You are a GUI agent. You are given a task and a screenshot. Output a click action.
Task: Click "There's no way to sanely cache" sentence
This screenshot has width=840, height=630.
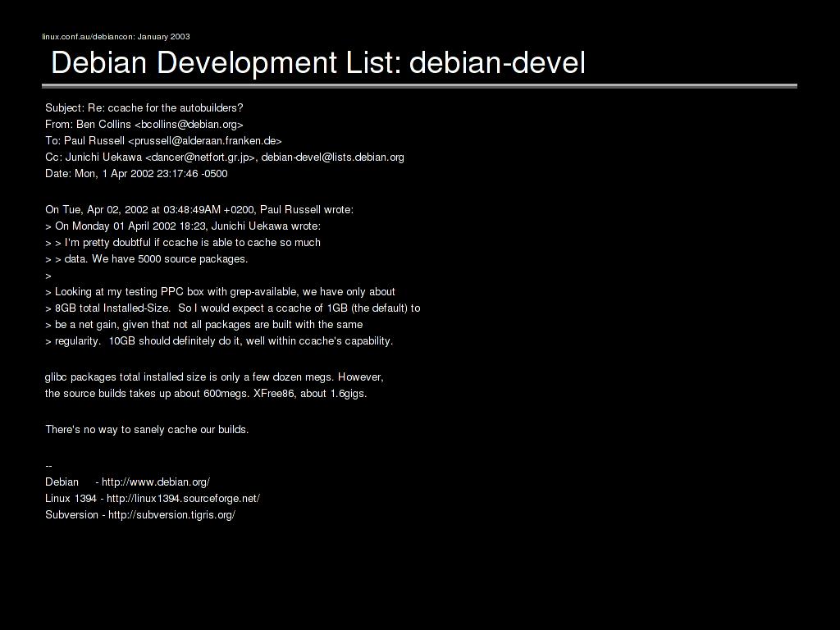[x=147, y=429]
